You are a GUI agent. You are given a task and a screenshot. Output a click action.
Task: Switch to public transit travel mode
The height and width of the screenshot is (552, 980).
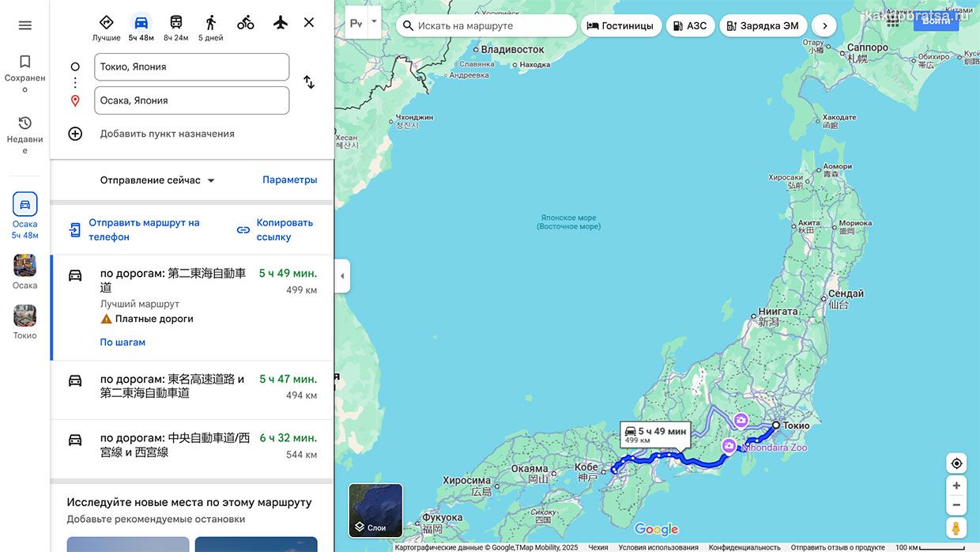point(175,27)
